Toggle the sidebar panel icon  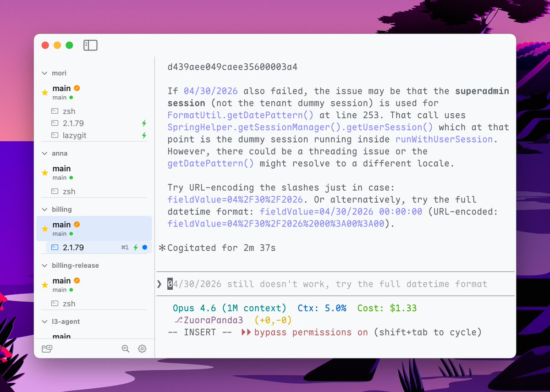pos(90,45)
